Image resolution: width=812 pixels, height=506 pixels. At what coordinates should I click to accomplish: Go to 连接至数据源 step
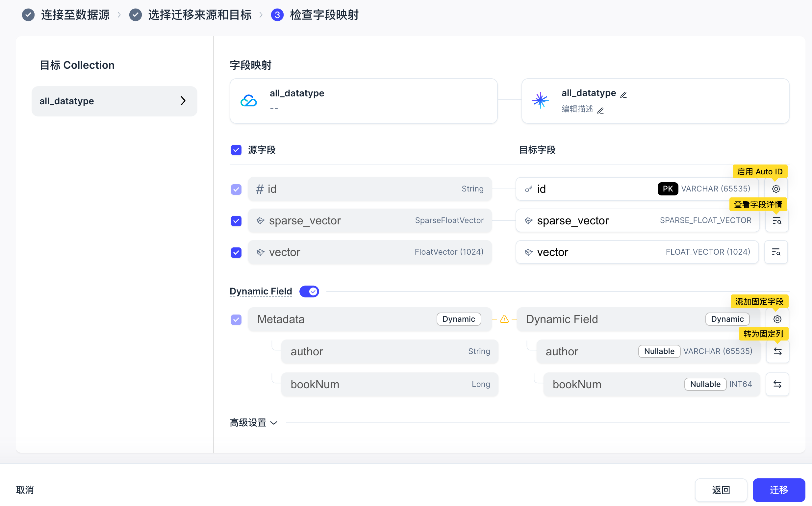75,15
